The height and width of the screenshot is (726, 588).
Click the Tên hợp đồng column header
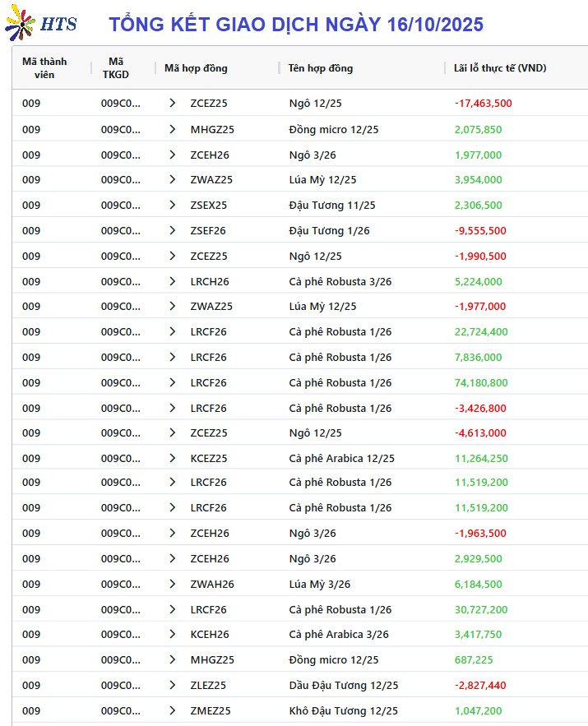[x=320, y=68]
